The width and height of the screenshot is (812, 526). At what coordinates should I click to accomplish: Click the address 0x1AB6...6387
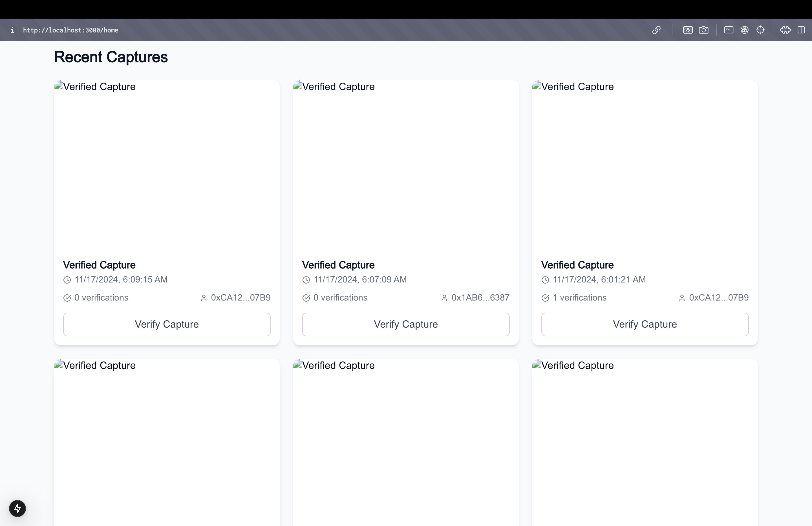click(480, 297)
